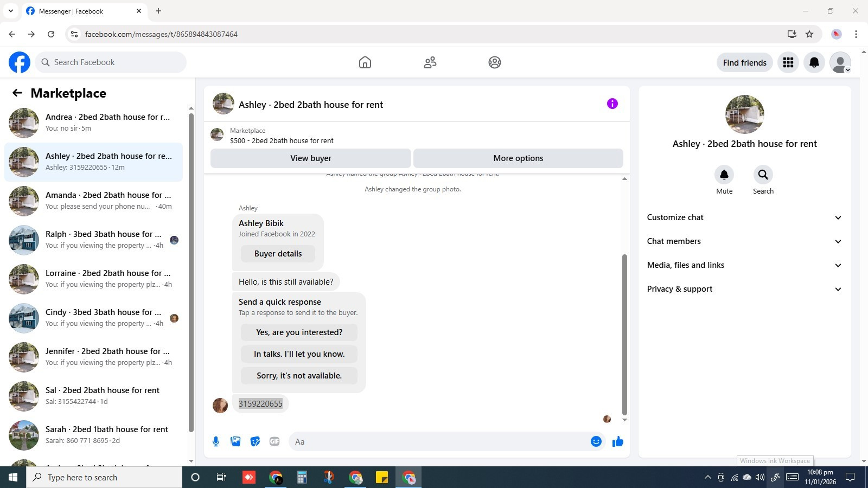Send quick reply "In talks. I'll let you know."
868x488 pixels.
(x=299, y=354)
